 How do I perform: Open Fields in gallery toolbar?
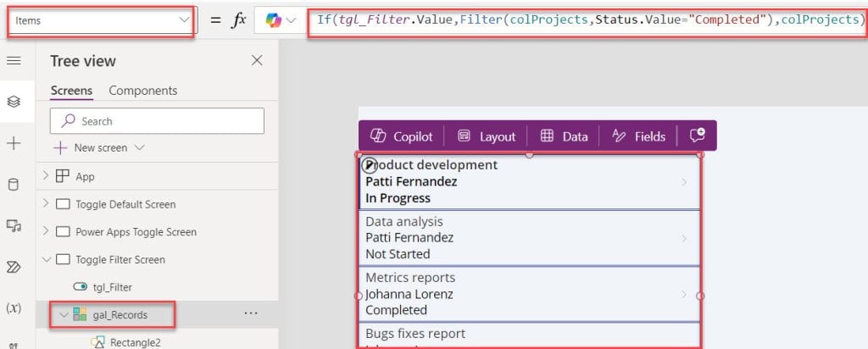coord(638,136)
